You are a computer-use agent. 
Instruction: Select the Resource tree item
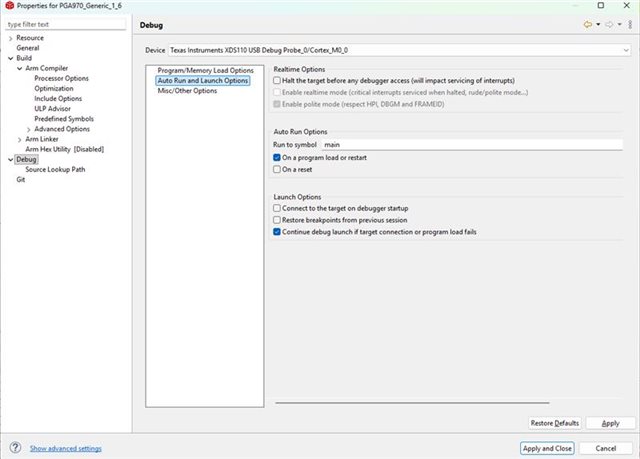30,38
